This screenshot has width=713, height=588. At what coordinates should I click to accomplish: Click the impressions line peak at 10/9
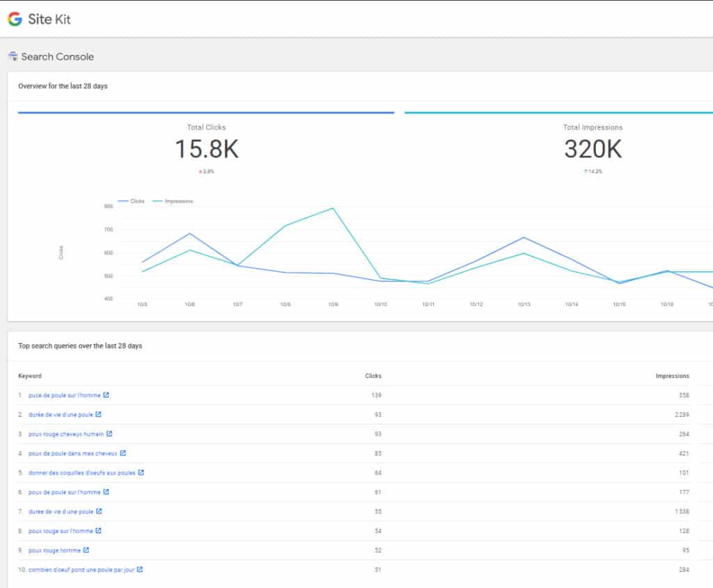[334, 208]
